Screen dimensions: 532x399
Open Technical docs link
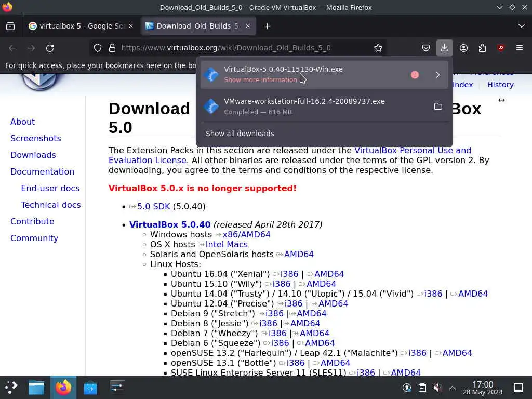click(51, 205)
